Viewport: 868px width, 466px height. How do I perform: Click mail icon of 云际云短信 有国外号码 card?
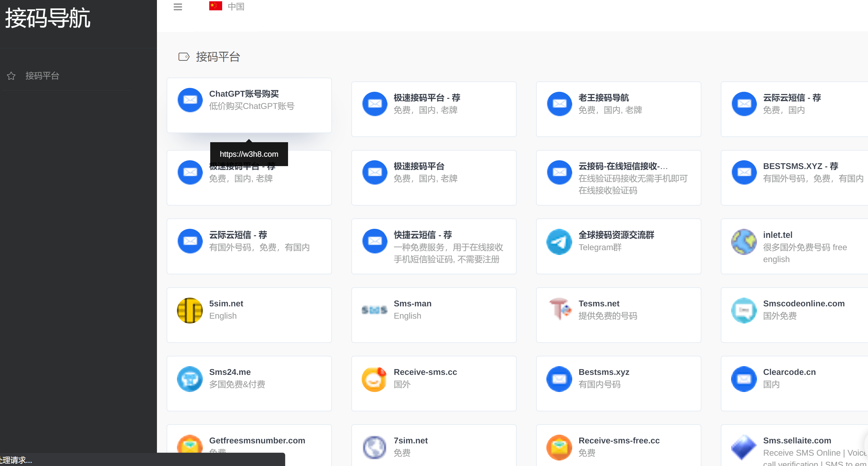pos(190,241)
